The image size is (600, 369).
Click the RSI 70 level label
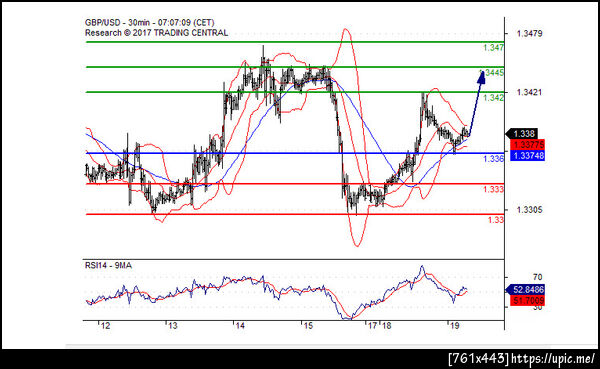pyautogui.click(x=537, y=277)
